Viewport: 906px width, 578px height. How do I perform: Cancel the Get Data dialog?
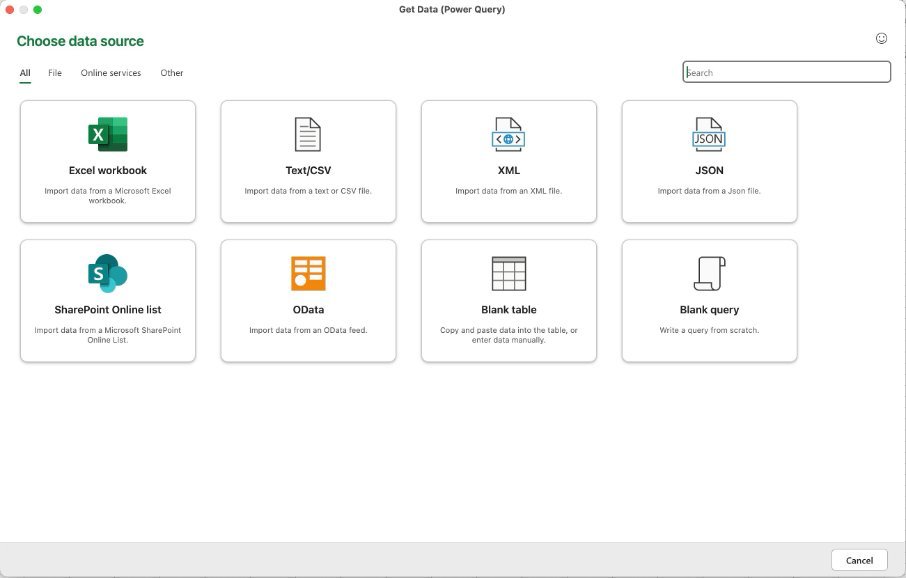coord(859,560)
